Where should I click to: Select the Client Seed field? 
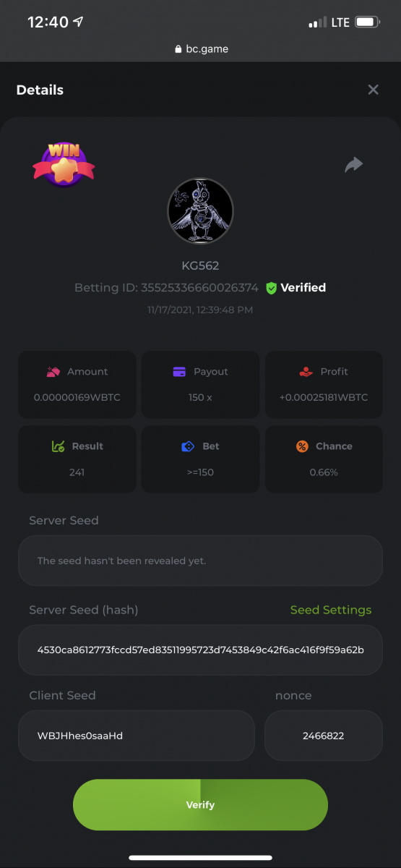(x=137, y=735)
